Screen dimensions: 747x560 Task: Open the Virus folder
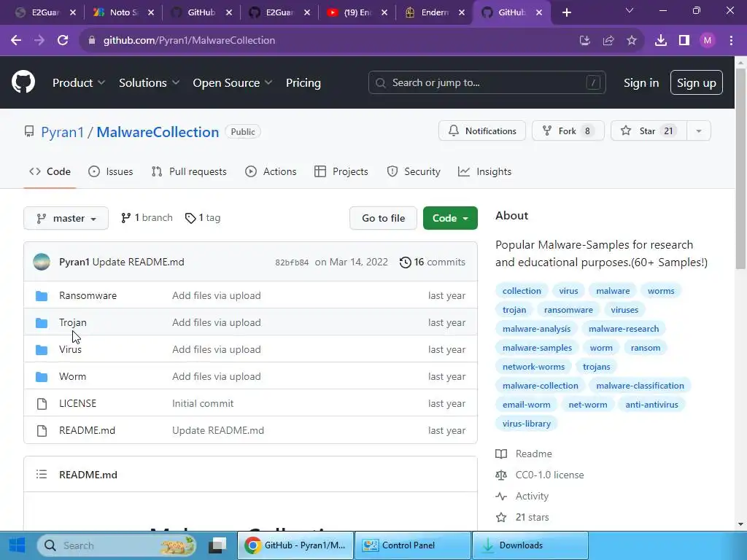[x=70, y=349]
